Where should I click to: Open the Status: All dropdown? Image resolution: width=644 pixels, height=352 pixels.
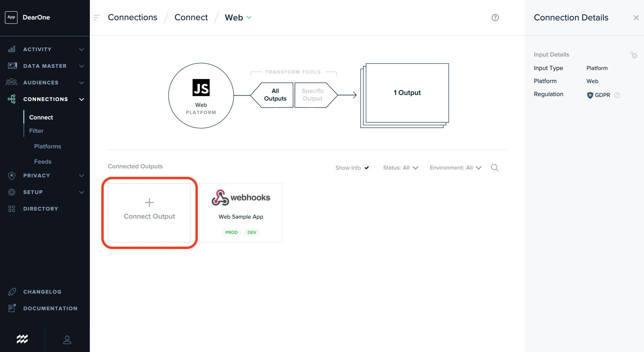tap(400, 168)
